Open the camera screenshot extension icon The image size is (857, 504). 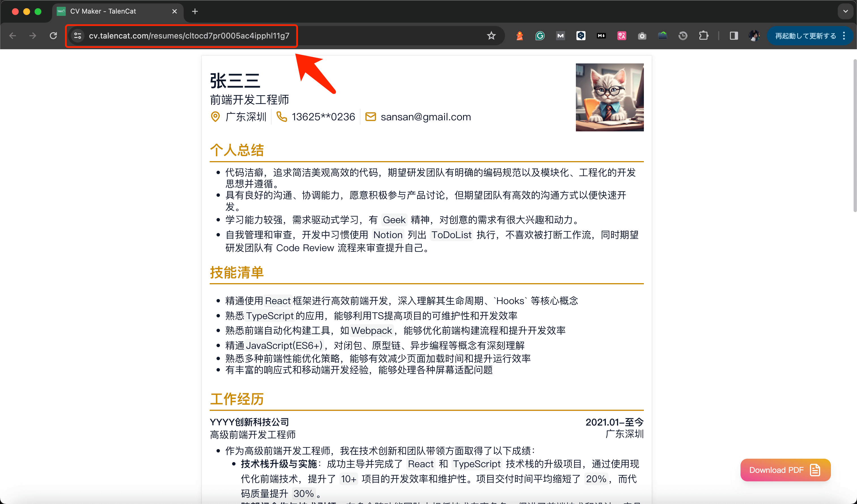[x=642, y=36]
